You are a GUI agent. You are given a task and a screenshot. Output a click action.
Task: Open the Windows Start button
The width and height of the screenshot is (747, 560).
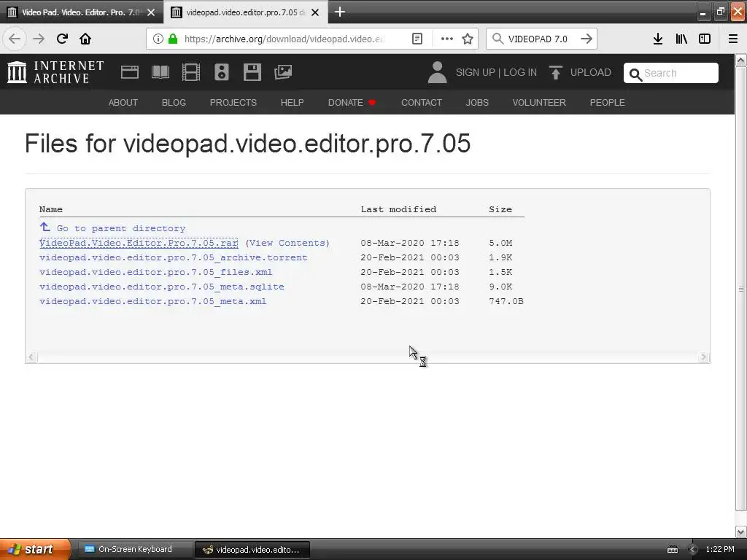click(x=35, y=549)
